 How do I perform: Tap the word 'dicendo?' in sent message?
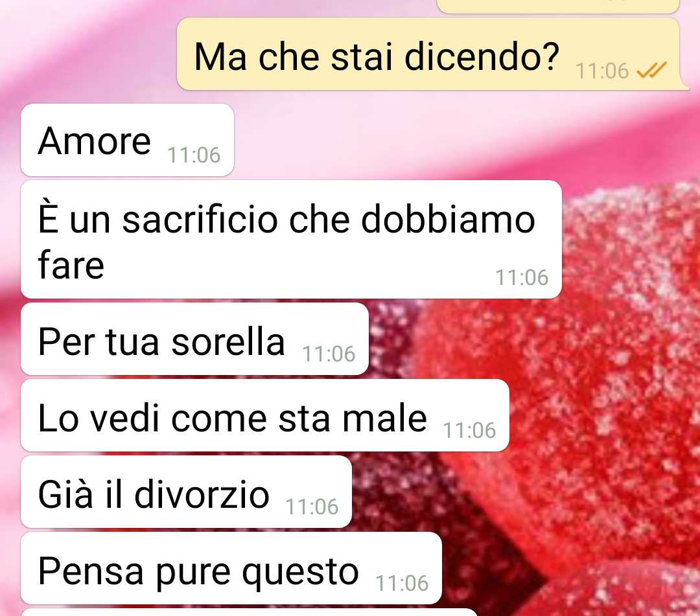click(481, 57)
